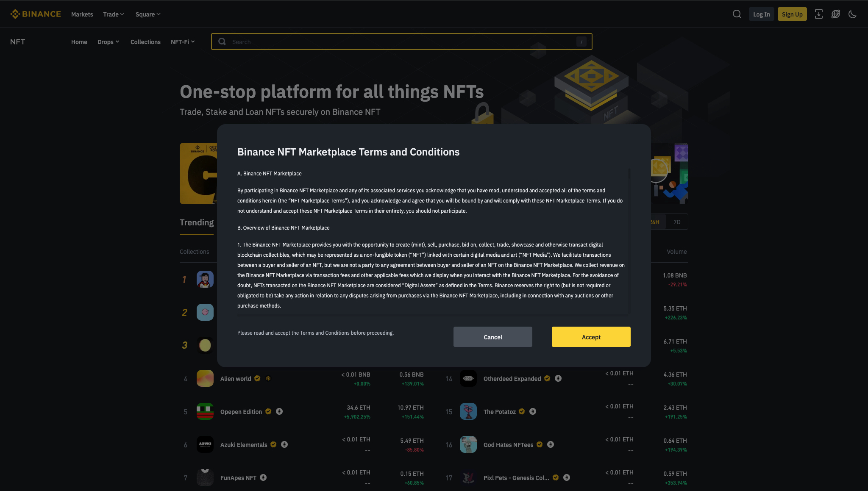Screen dimensions: 868x491
Task: Click the magnifier inside the NFT search bar
Action: pyautogui.click(x=222, y=42)
